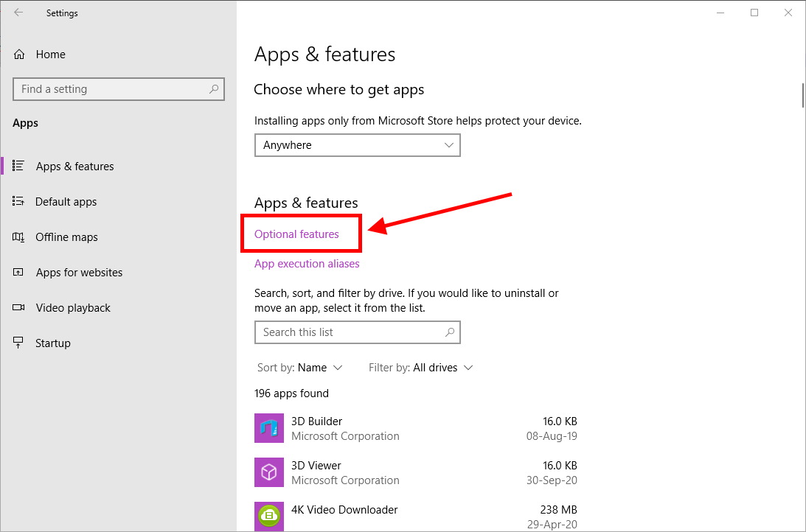This screenshot has width=806, height=532.
Task: Click the Apps for websites icon
Action: coord(18,272)
